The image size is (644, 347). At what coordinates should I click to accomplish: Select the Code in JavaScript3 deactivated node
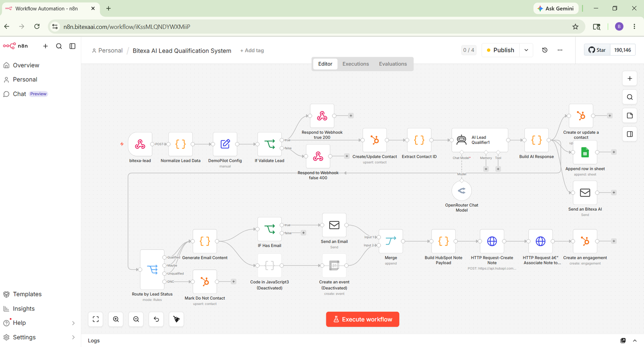[x=270, y=265]
